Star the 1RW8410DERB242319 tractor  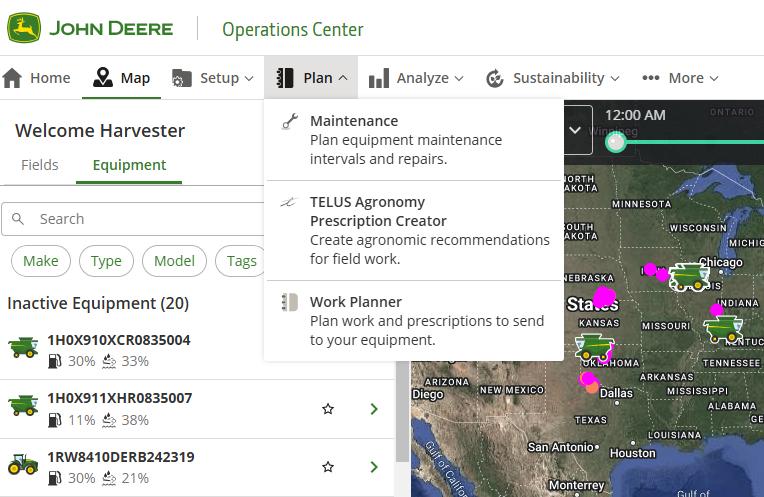[328, 467]
